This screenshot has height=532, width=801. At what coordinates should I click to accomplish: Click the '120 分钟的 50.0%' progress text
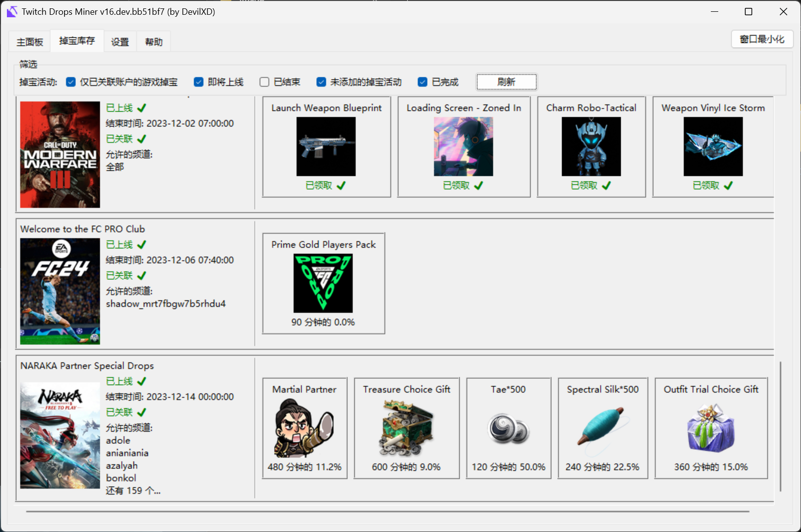coord(508,467)
